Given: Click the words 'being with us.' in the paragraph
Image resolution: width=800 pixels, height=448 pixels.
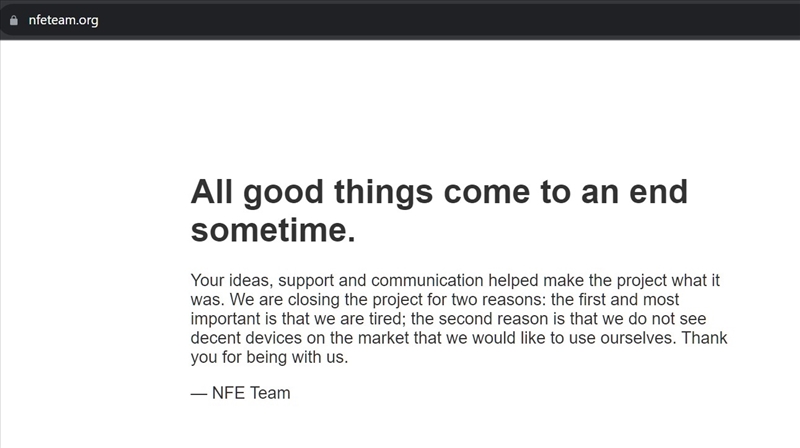Looking at the screenshot, I should tap(299, 358).
